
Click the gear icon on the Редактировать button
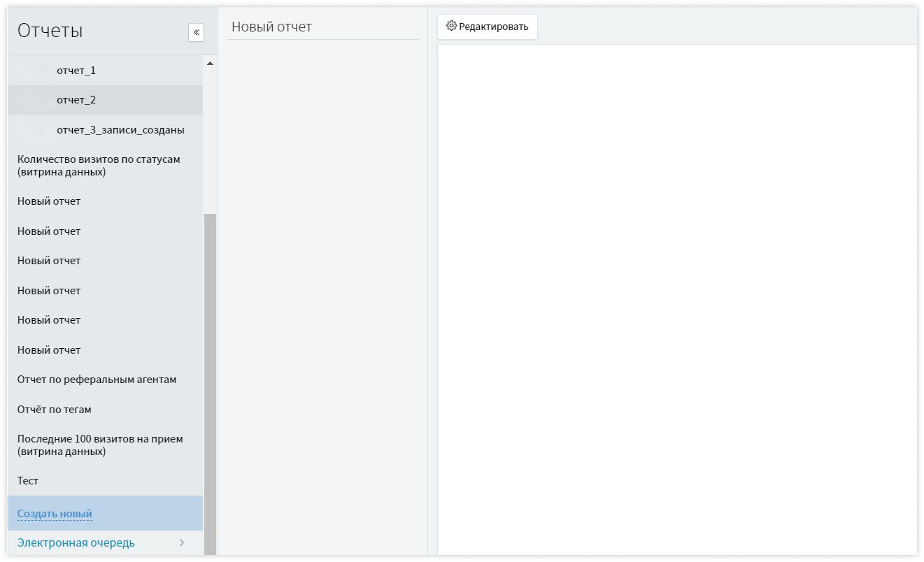[x=451, y=27]
